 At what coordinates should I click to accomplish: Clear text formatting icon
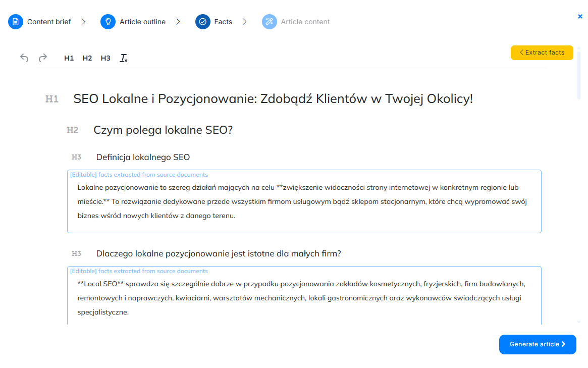click(124, 58)
